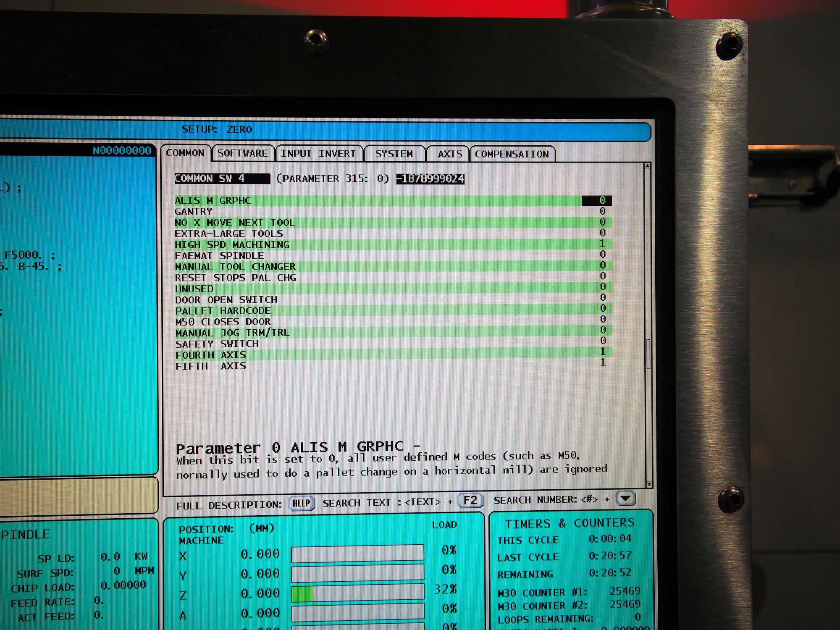Image resolution: width=840 pixels, height=630 pixels.
Task: Toggle the HIGH SPD MACHINING bit
Action: (602, 244)
